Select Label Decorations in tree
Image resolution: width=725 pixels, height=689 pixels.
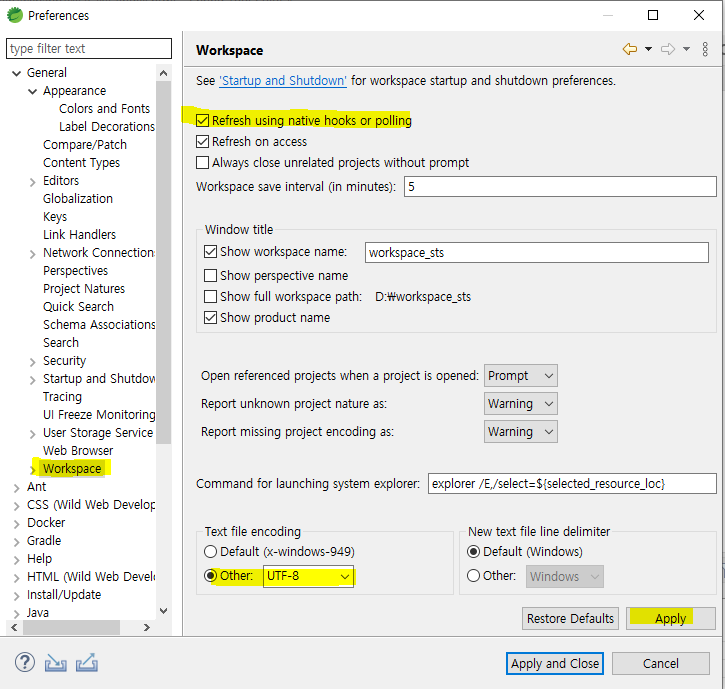tap(107, 126)
